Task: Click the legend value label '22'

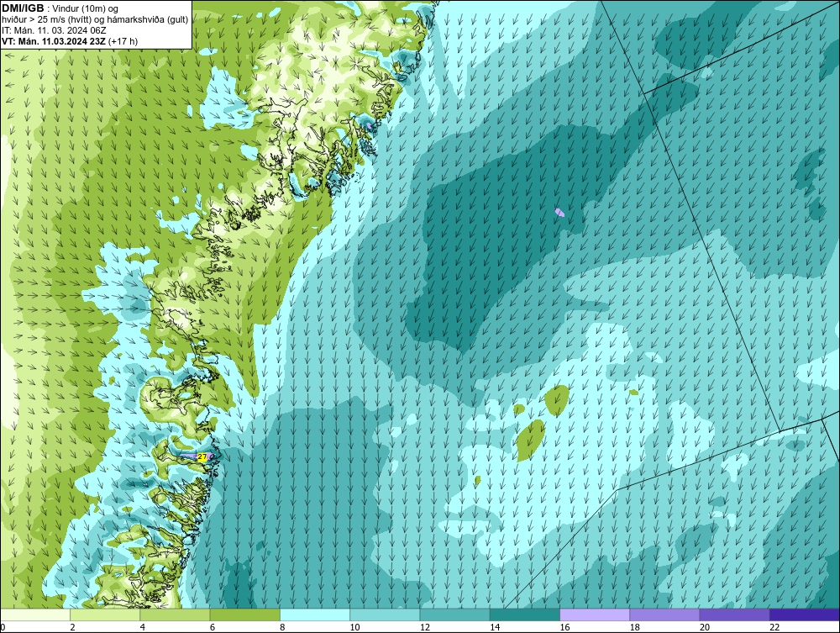Action: [x=774, y=627]
